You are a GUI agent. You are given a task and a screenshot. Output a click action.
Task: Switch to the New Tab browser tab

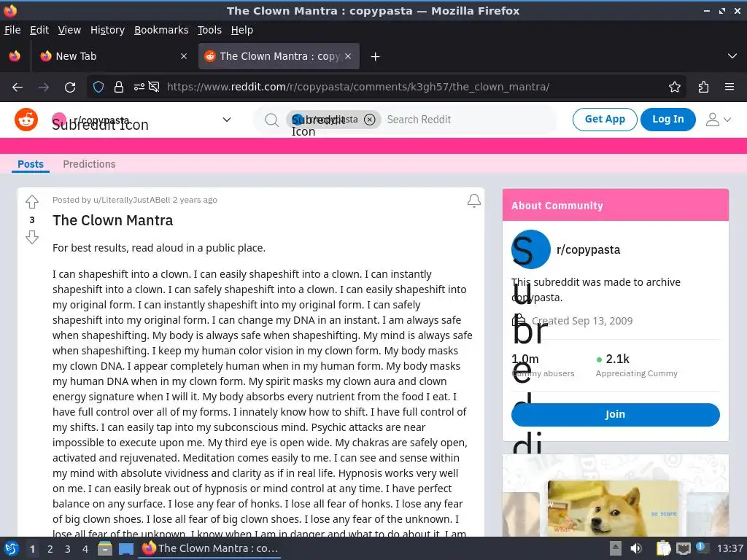[112, 56]
